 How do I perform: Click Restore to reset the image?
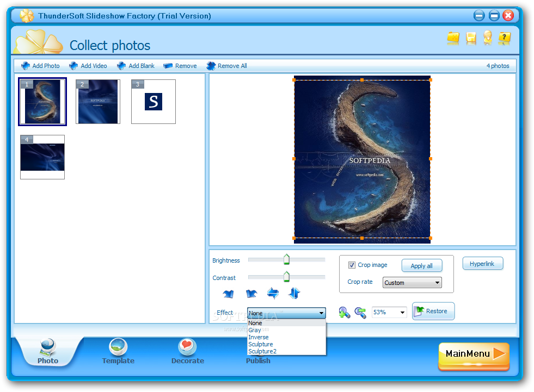(433, 311)
